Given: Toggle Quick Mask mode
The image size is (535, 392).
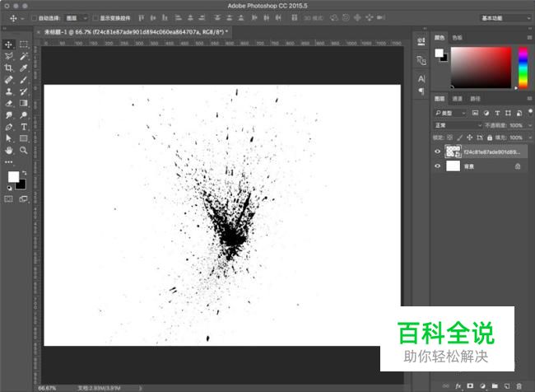Looking at the screenshot, I should [8, 199].
